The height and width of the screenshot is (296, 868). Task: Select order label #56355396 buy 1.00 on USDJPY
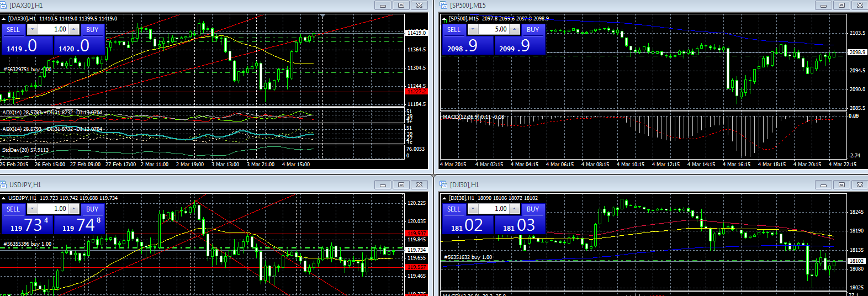point(27,244)
